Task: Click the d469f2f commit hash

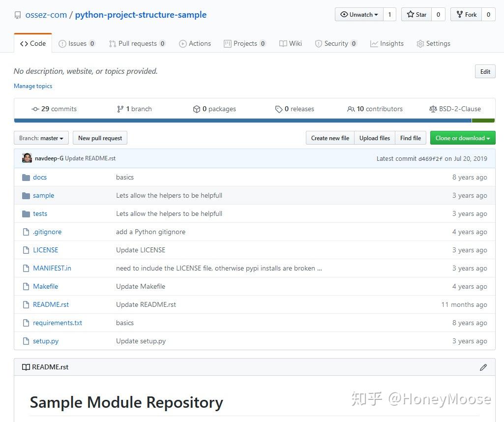Action: click(430, 159)
